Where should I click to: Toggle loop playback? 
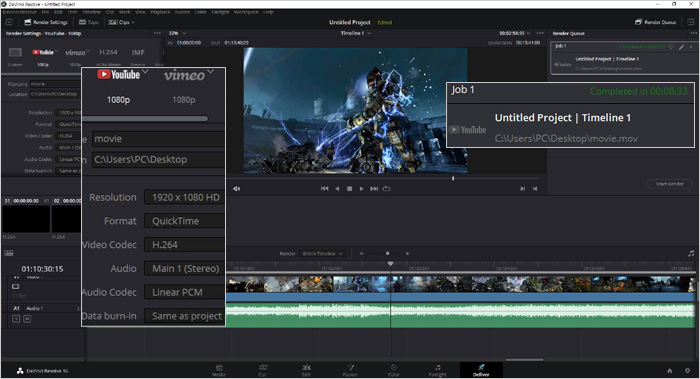pos(387,189)
